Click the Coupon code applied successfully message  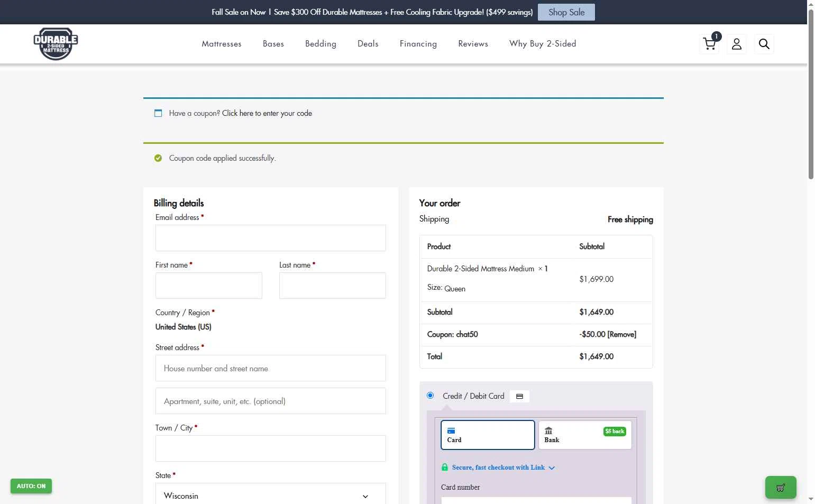pos(223,158)
